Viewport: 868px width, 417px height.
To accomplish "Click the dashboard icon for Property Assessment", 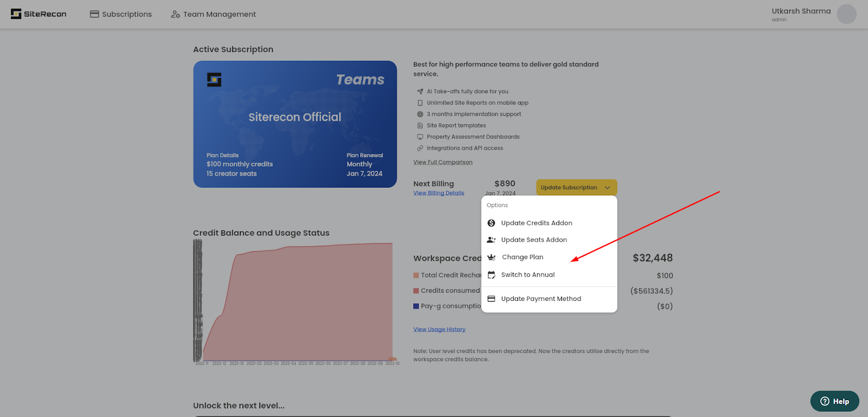I will 420,137.
